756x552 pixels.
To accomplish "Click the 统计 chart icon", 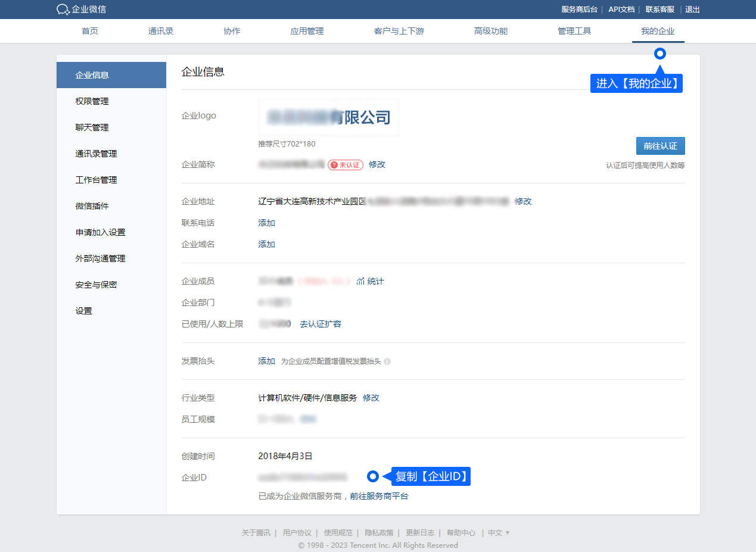I will (x=360, y=281).
